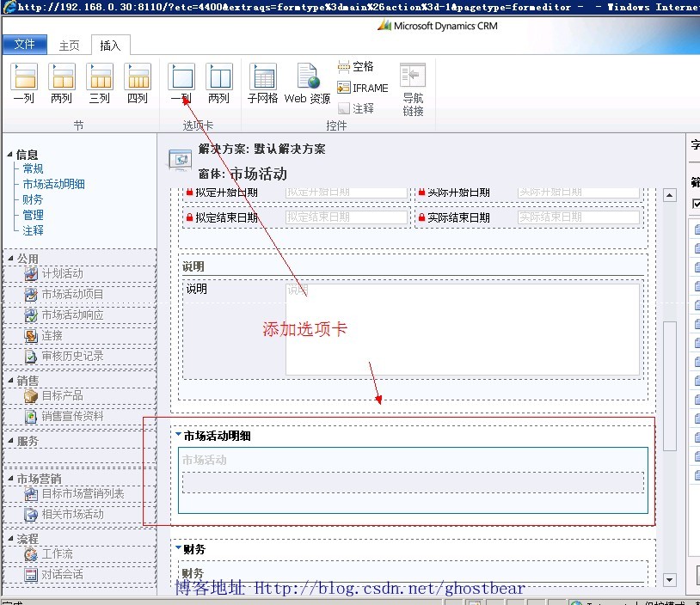
Task: Insert a two-column section (节 两列)
Action: point(62,83)
